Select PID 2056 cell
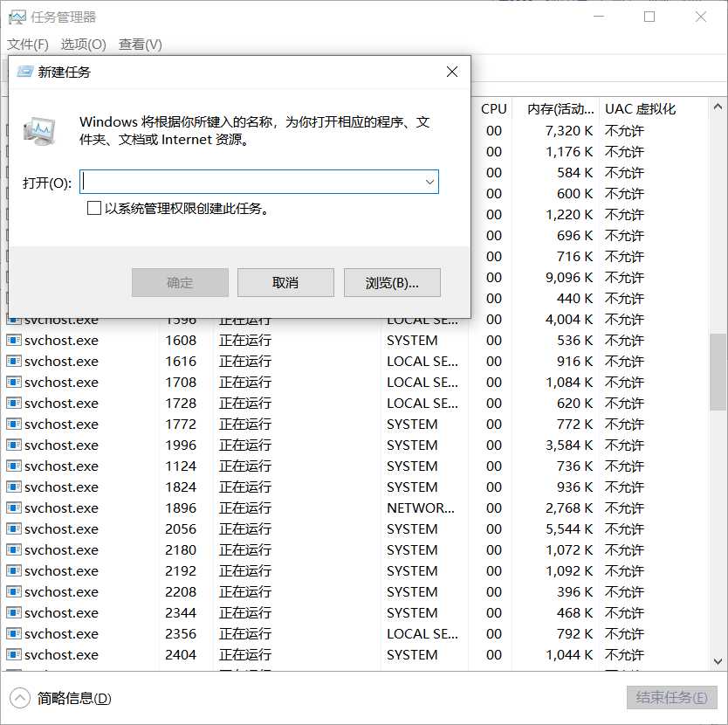Screen dimensions: 728x725 (x=181, y=528)
